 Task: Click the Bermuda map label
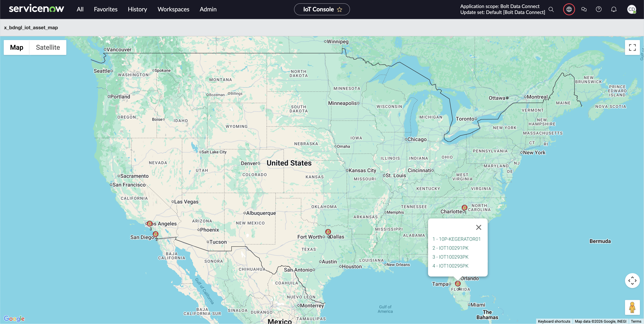click(x=600, y=241)
